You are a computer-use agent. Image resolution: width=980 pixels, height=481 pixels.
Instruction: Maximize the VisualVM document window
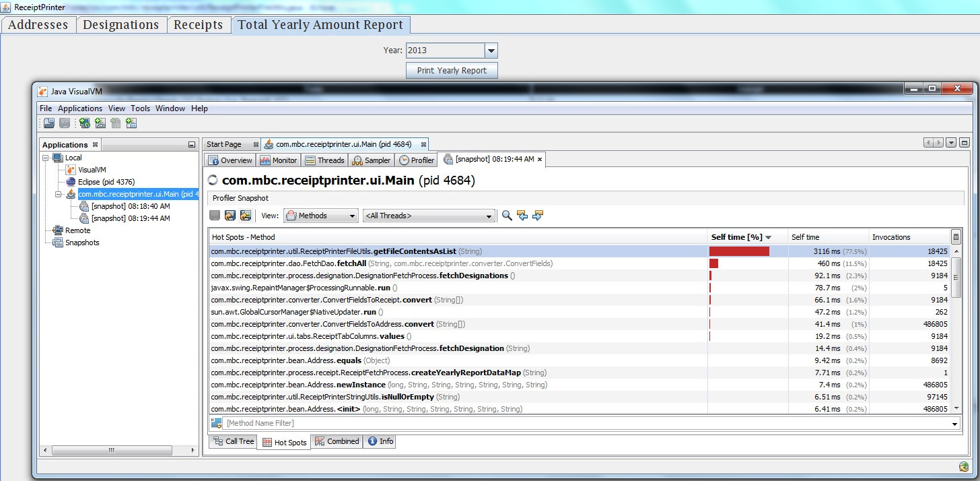click(965, 143)
